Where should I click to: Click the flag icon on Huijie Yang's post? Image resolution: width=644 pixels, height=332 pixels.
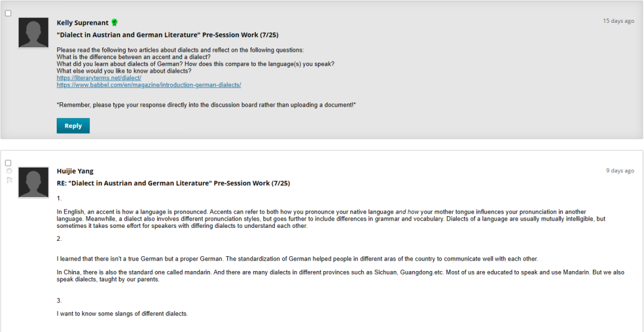[x=9, y=180]
